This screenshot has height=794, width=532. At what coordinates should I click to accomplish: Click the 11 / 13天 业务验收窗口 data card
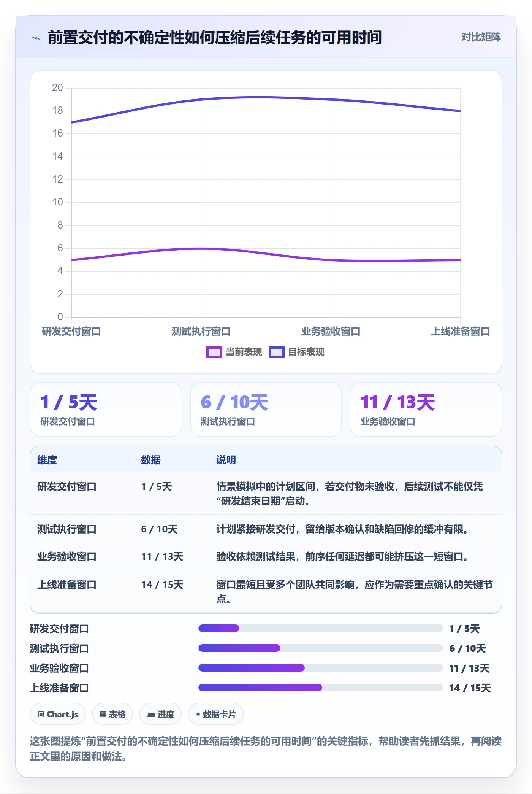click(426, 409)
